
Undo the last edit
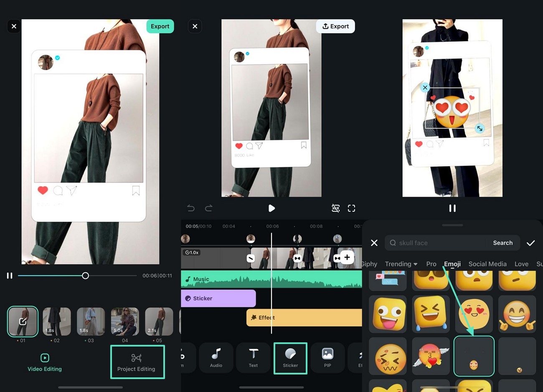tap(191, 208)
